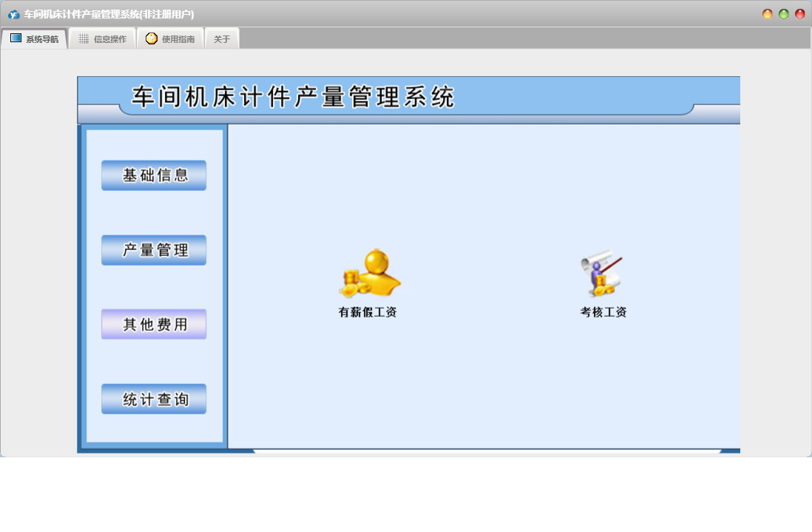This screenshot has height=532, width=812.
Task: Select the highlighted 其他费用 button
Action: click(x=154, y=324)
